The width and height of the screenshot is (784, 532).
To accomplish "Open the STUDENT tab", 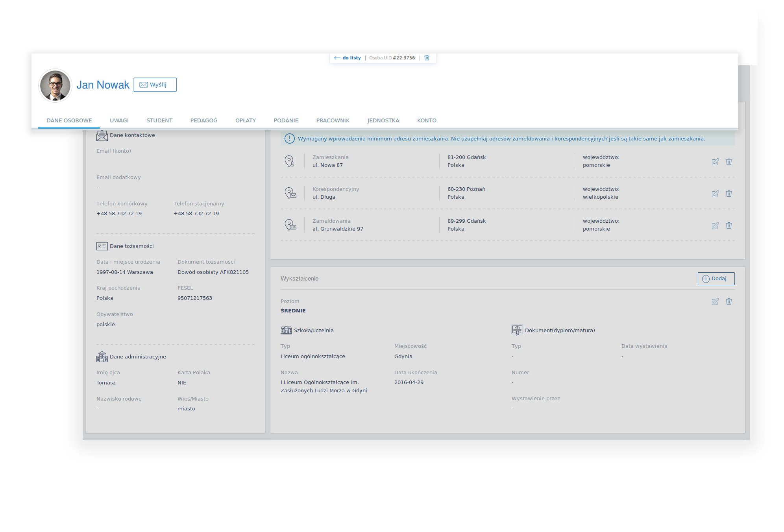I will [x=159, y=120].
